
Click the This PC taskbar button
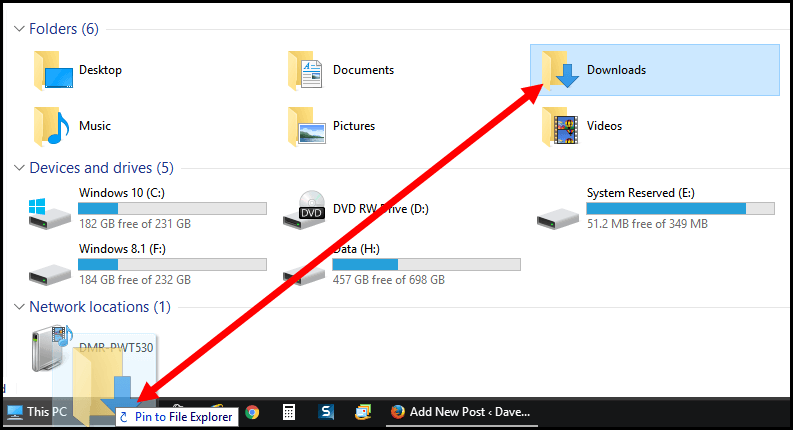pyautogui.click(x=36, y=412)
